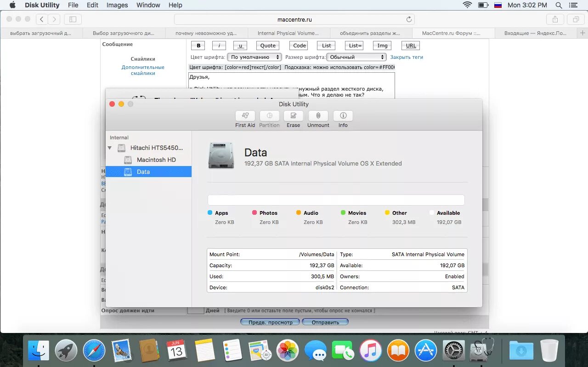Switch the Russian input source flag
The height and width of the screenshot is (367, 588).
click(498, 5)
